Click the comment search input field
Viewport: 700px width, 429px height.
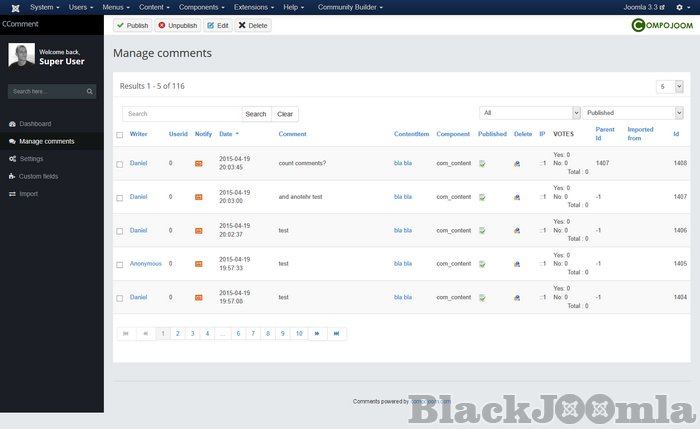pyautogui.click(x=182, y=114)
